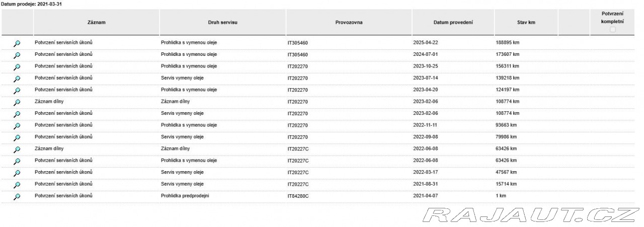Select workshop code IT84280C cell

(x=349, y=196)
